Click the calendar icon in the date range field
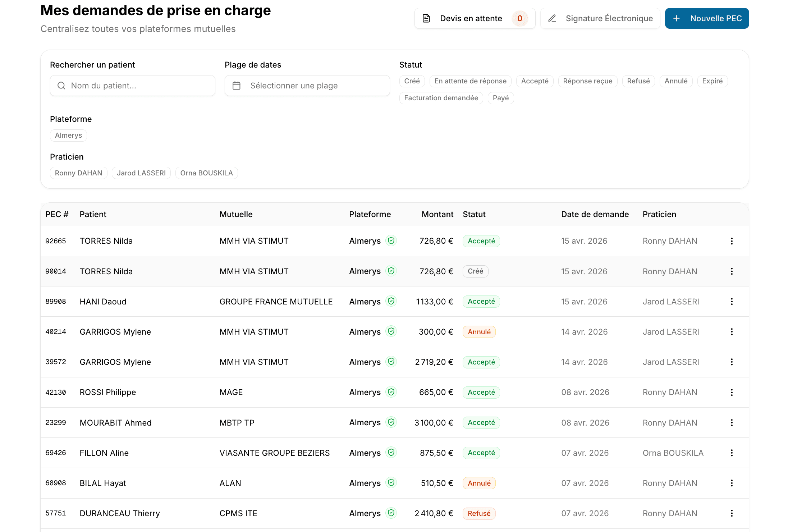 click(237, 86)
